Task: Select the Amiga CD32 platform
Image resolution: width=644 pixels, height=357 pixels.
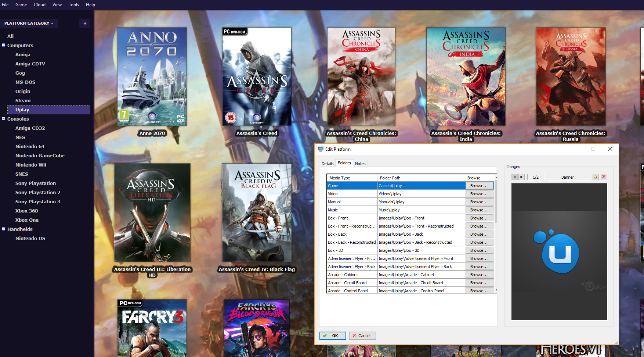Action: point(30,128)
